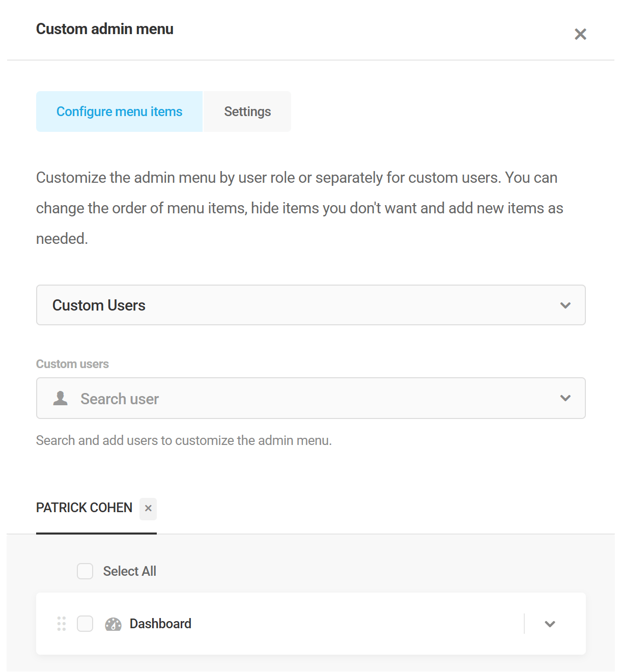Screen dimensions: 621x672
Task: Select the gauge icon next to Dashboard label
Action: (x=113, y=624)
